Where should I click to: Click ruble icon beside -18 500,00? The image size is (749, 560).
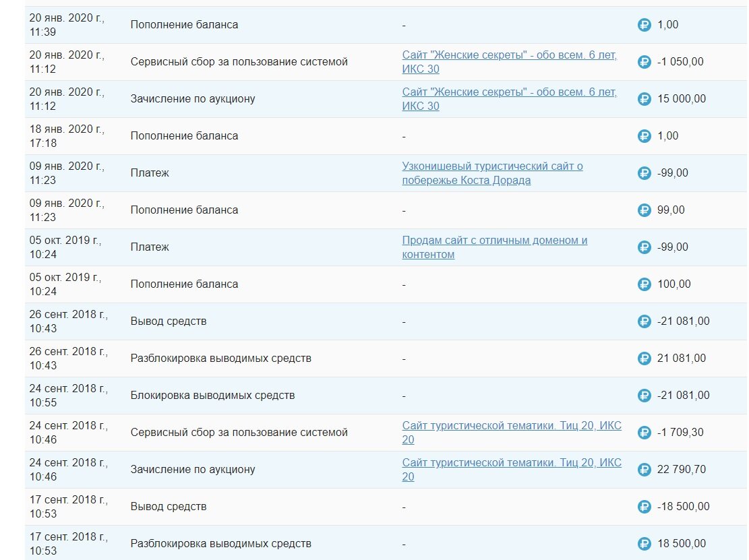coord(645,507)
